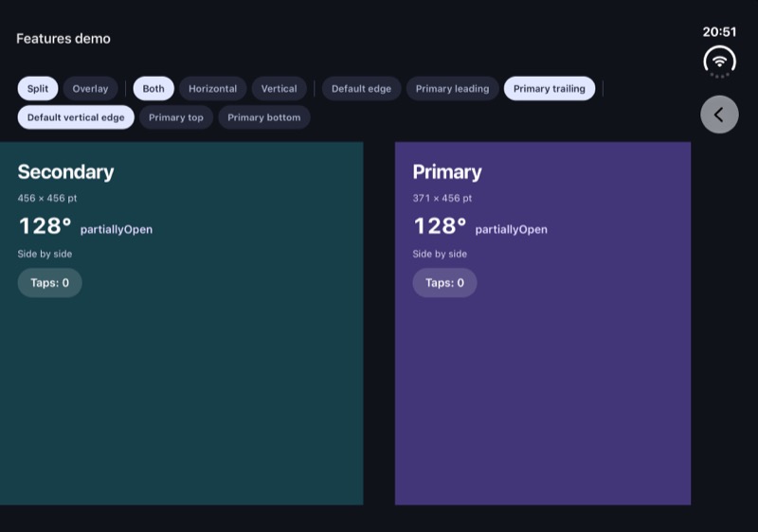This screenshot has width=758, height=532.
Task: Choose the Both orientation chip
Action: pyautogui.click(x=153, y=88)
